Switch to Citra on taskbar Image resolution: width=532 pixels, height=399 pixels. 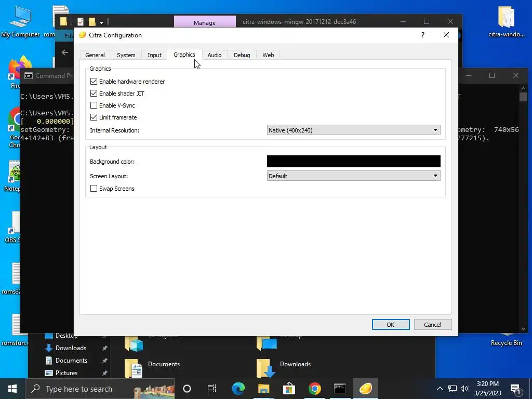coord(365,389)
